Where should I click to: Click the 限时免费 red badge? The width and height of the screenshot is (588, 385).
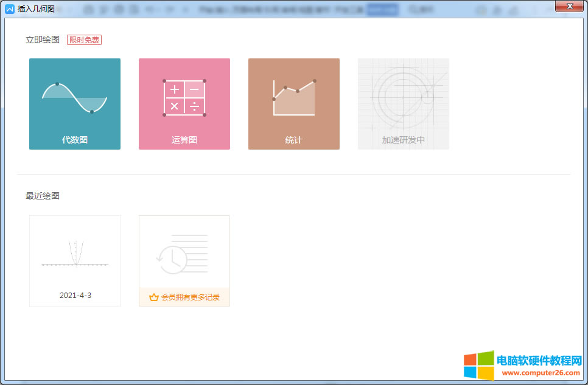tap(84, 40)
